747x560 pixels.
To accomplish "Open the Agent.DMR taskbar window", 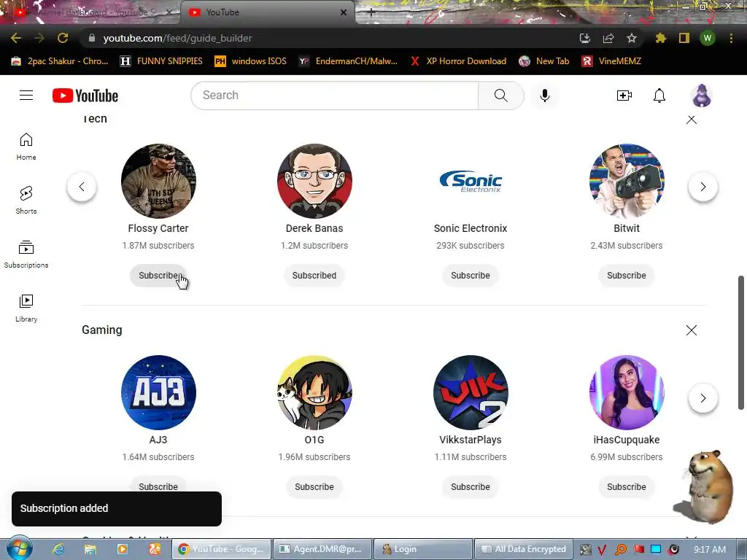I will click(x=322, y=549).
